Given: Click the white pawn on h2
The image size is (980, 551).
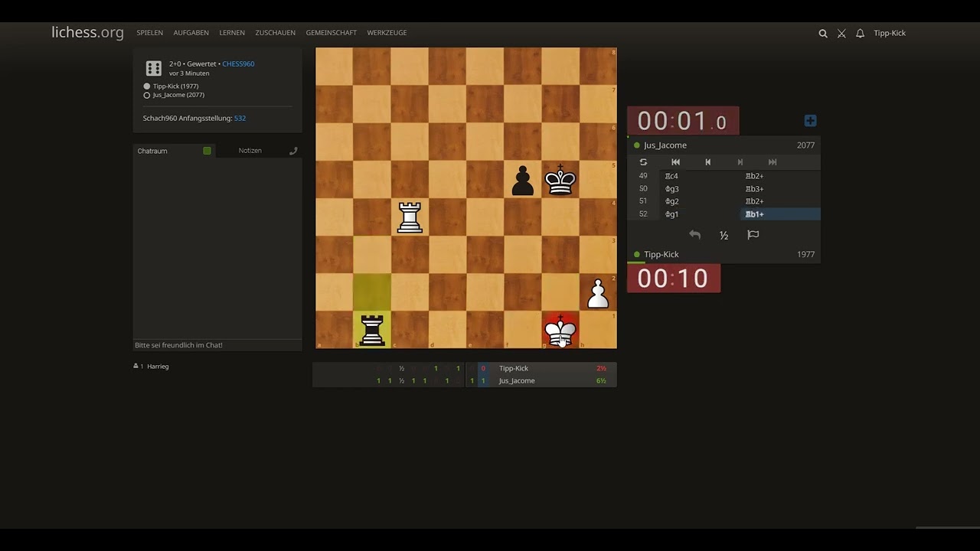Looking at the screenshot, I should point(598,293).
